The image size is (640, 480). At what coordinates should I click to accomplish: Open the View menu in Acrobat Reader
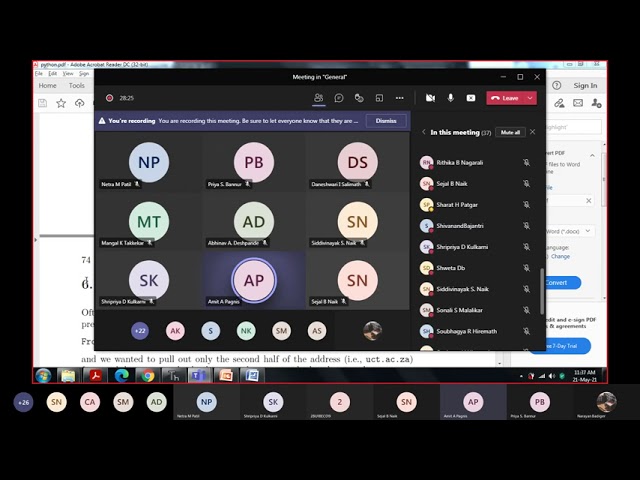[68, 73]
